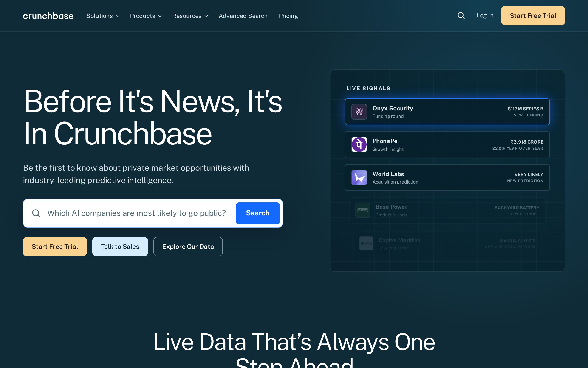Click the Log In link

click(x=485, y=16)
